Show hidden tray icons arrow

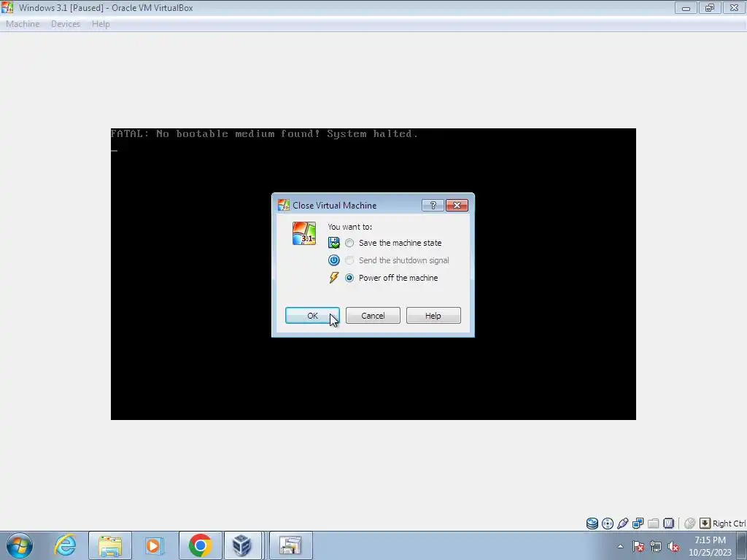coord(620,546)
